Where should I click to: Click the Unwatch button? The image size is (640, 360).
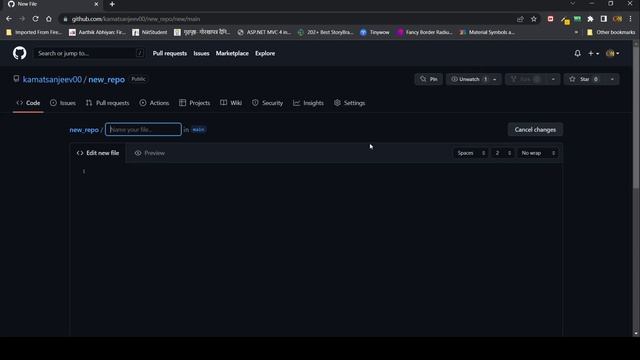pyautogui.click(x=468, y=79)
